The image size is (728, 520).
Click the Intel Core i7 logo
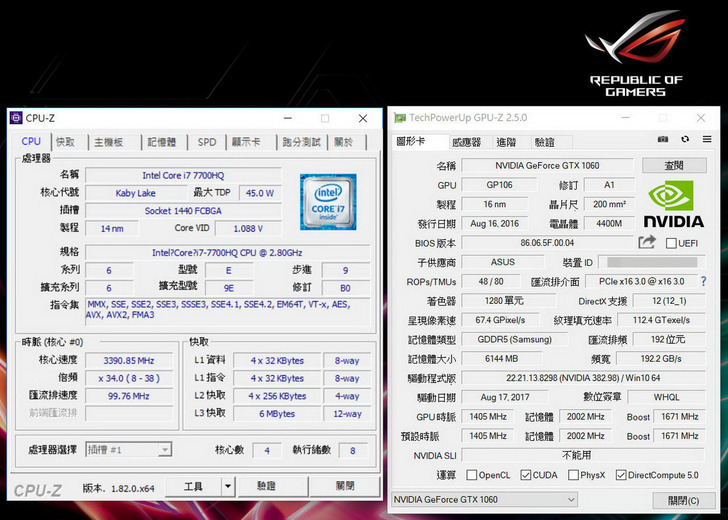tap(328, 201)
